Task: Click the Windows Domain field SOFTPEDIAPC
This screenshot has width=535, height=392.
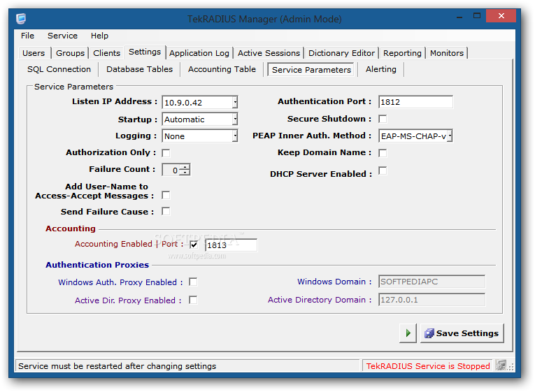Action: pyautogui.click(x=431, y=282)
